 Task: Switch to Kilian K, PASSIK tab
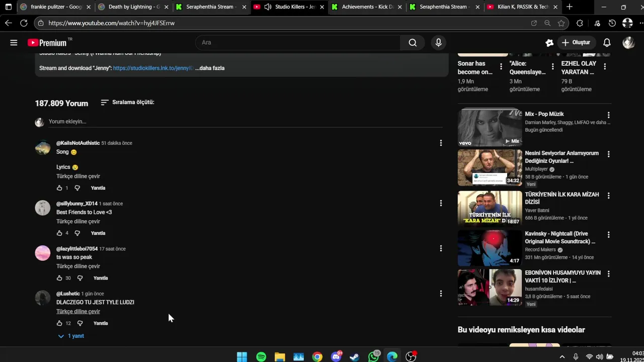[x=522, y=7]
